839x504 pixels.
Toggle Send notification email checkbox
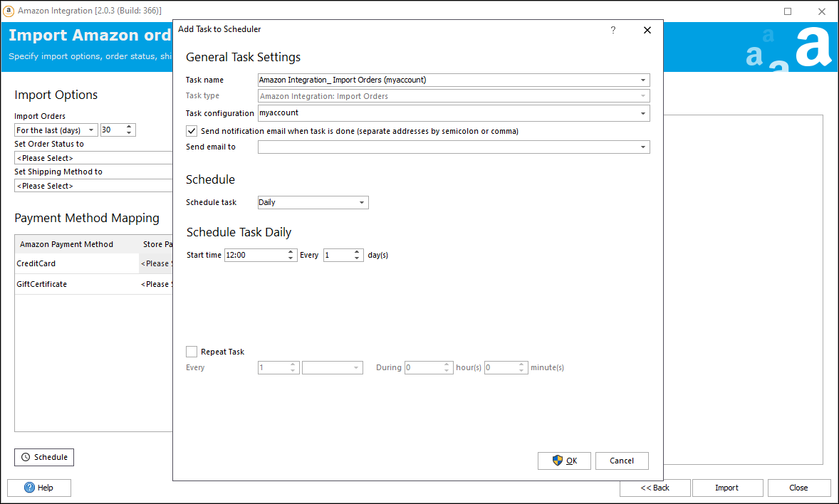click(x=192, y=131)
